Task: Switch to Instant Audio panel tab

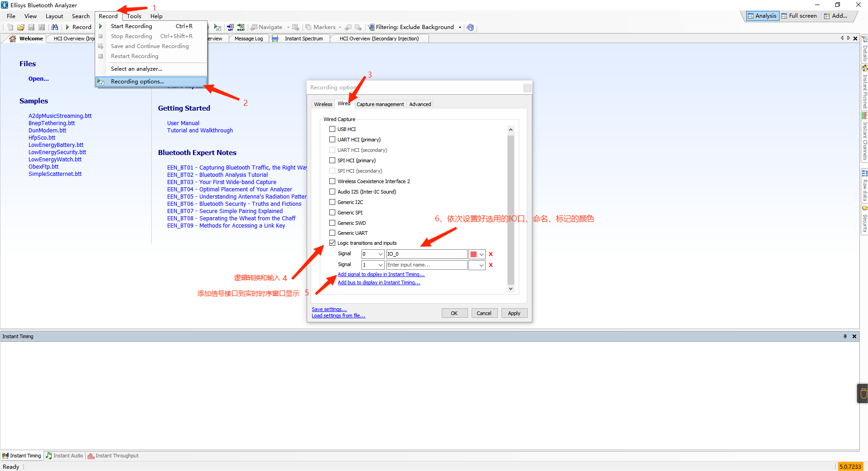Action: point(65,456)
